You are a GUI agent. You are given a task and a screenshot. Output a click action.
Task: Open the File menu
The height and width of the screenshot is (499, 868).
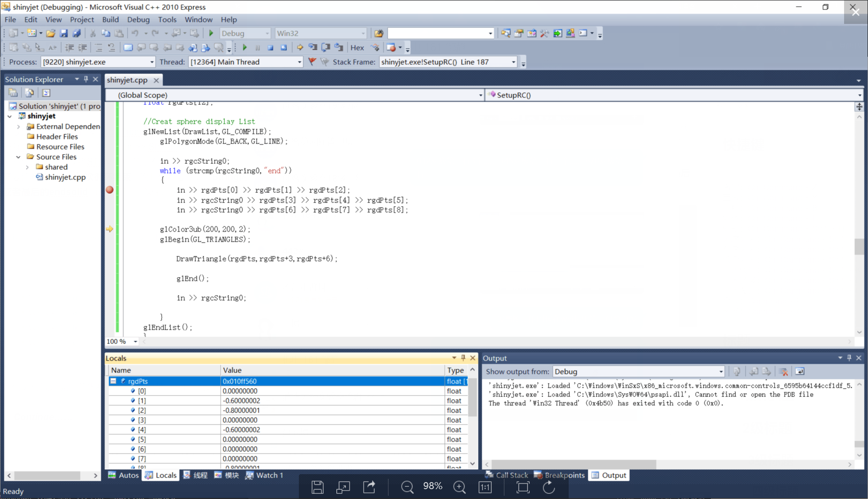[x=10, y=20]
